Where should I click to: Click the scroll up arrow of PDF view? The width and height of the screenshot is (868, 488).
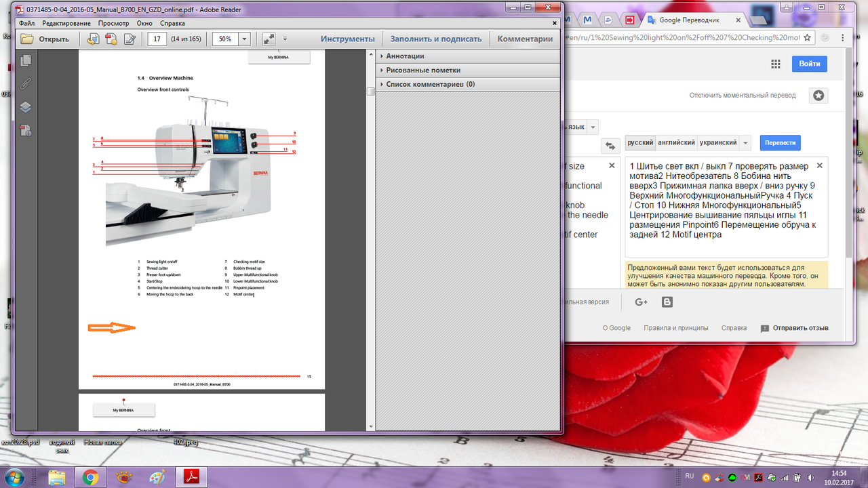[370, 55]
